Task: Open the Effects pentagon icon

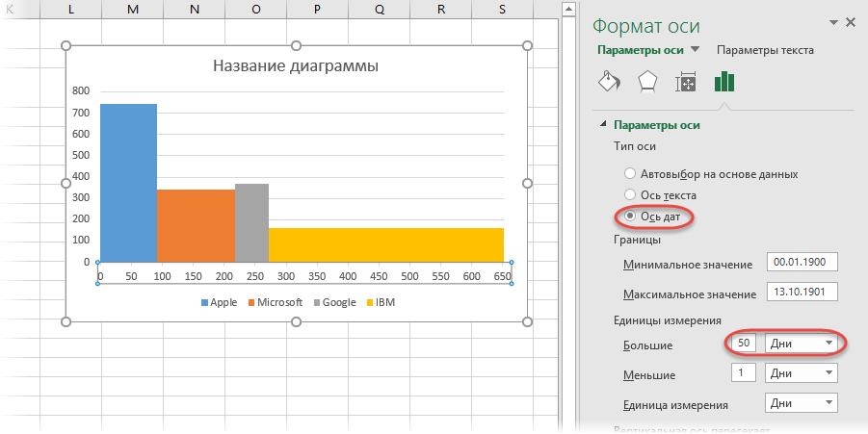Action: pyautogui.click(x=647, y=82)
